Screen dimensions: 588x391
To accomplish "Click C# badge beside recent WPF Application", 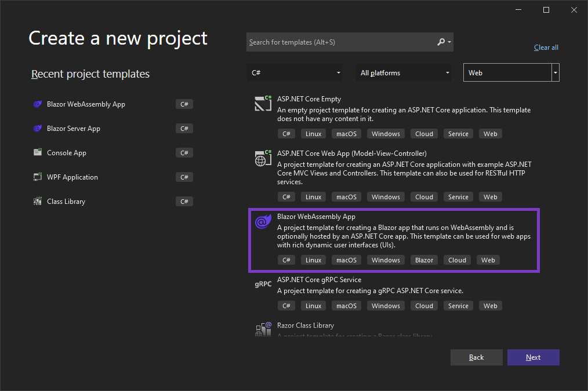I will click(x=184, y=177).
